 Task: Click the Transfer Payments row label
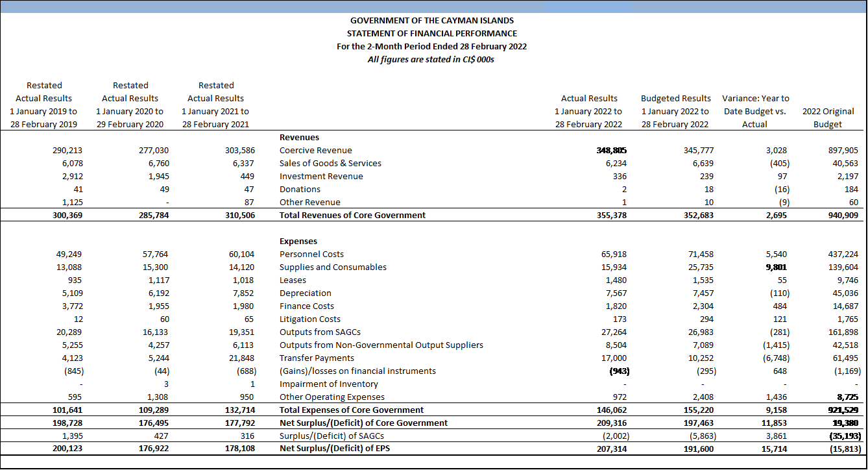[x=317, y=358]
